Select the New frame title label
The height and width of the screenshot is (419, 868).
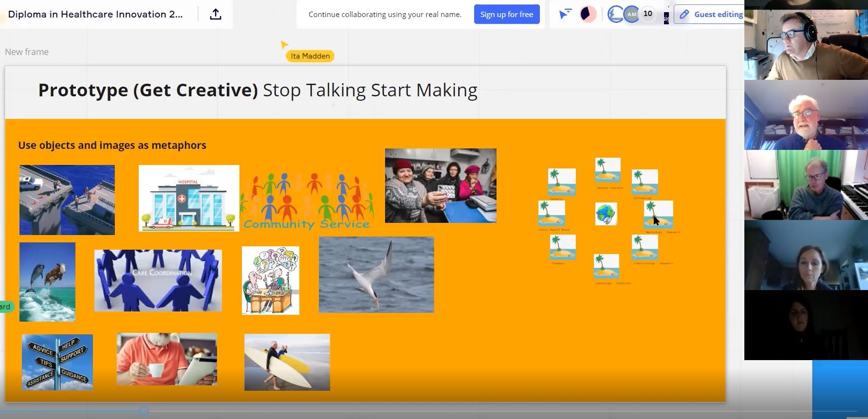click(x=27, y=52)
